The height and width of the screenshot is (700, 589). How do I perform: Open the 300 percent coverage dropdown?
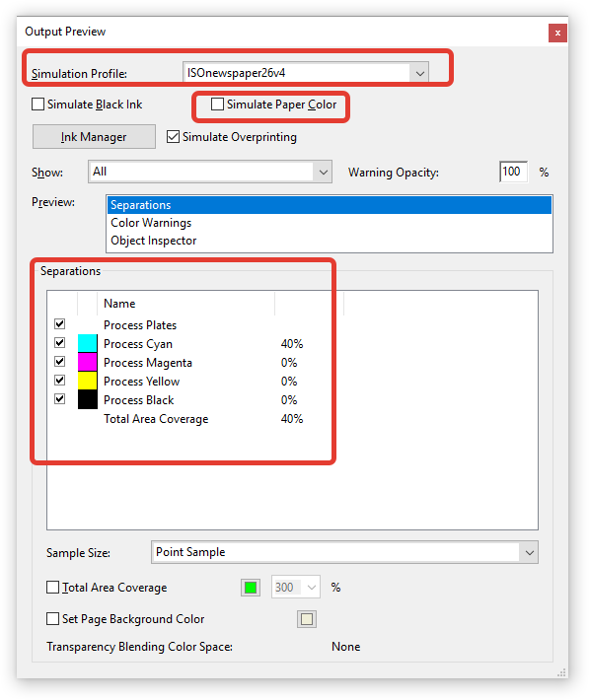coord(296,587)
